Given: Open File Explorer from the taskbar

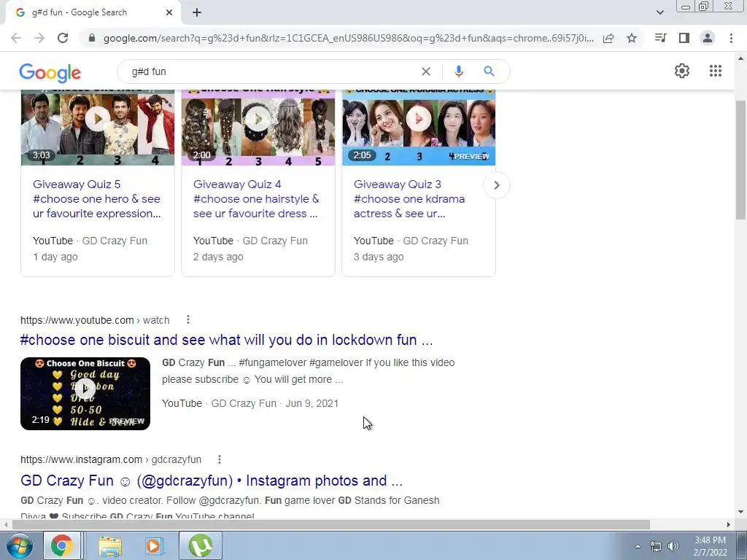Looking at the screenshot, I should click(x=110, y=545).
